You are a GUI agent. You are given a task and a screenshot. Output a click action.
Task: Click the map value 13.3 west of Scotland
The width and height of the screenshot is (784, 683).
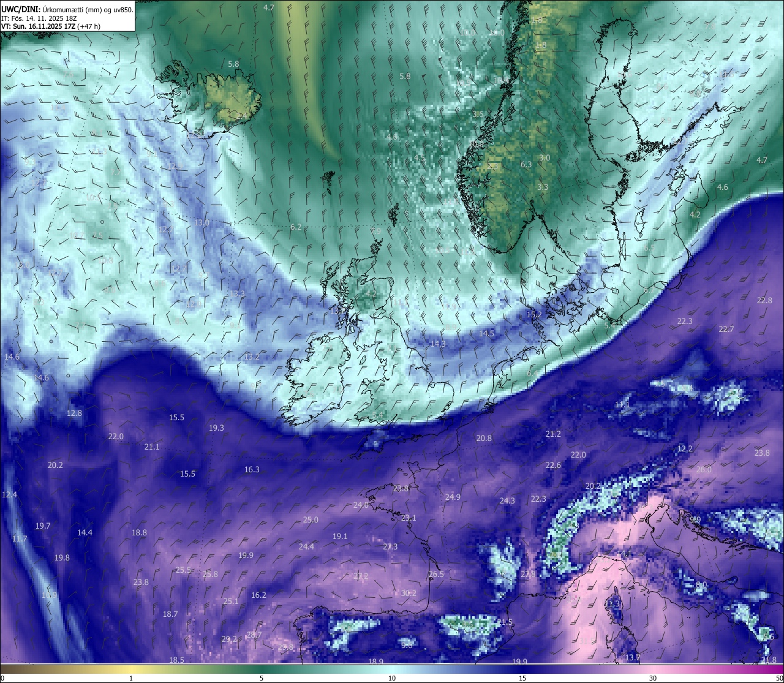click(x=237, y=294)
